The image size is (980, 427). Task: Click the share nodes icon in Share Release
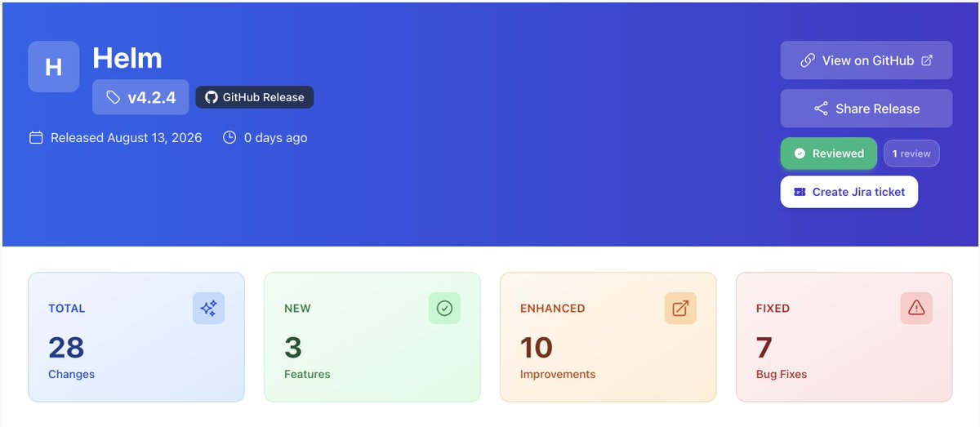(821, 109)
